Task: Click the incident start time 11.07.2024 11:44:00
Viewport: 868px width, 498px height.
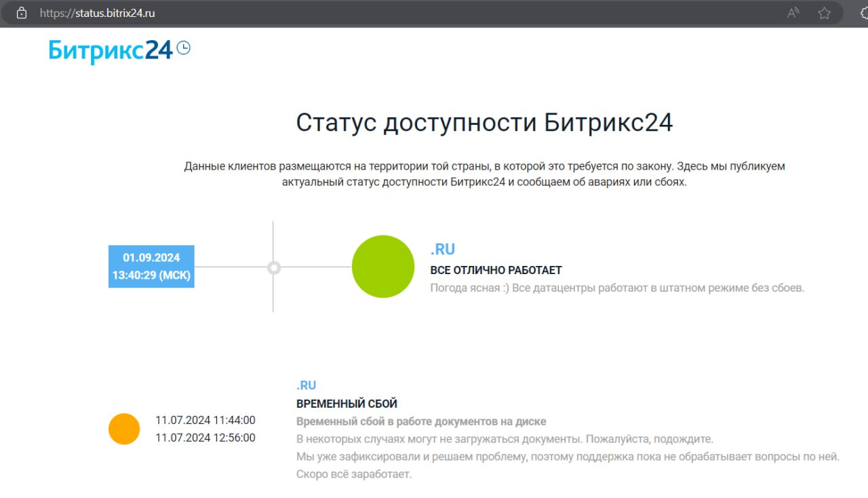Action: [x=205, y=420]
